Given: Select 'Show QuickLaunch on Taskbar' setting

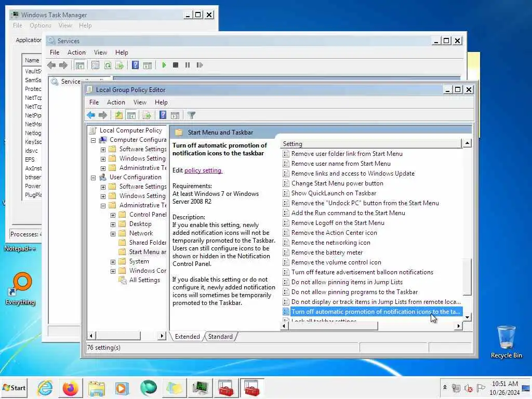Looking at the screenshot, I should 334,193.
